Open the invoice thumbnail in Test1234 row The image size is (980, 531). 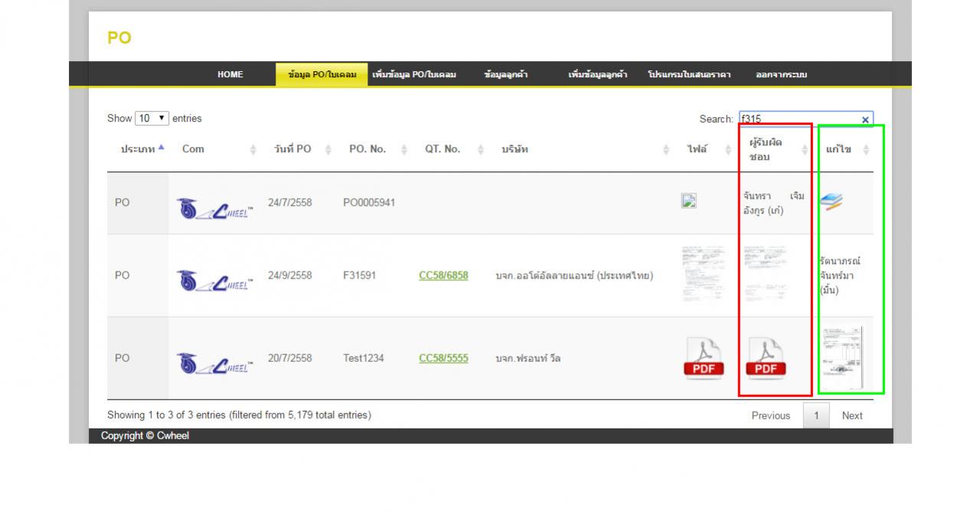[x=841, y=358]
